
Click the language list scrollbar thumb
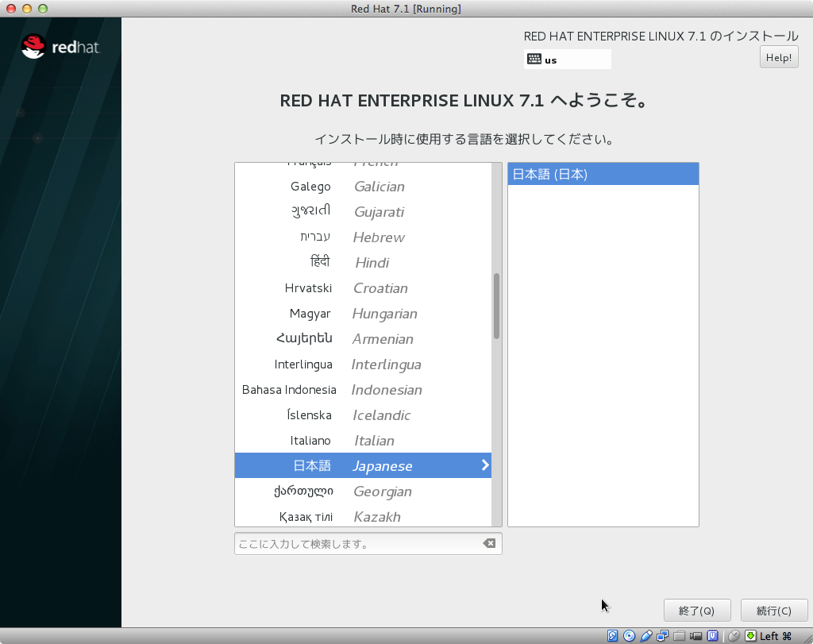(497, 306)
